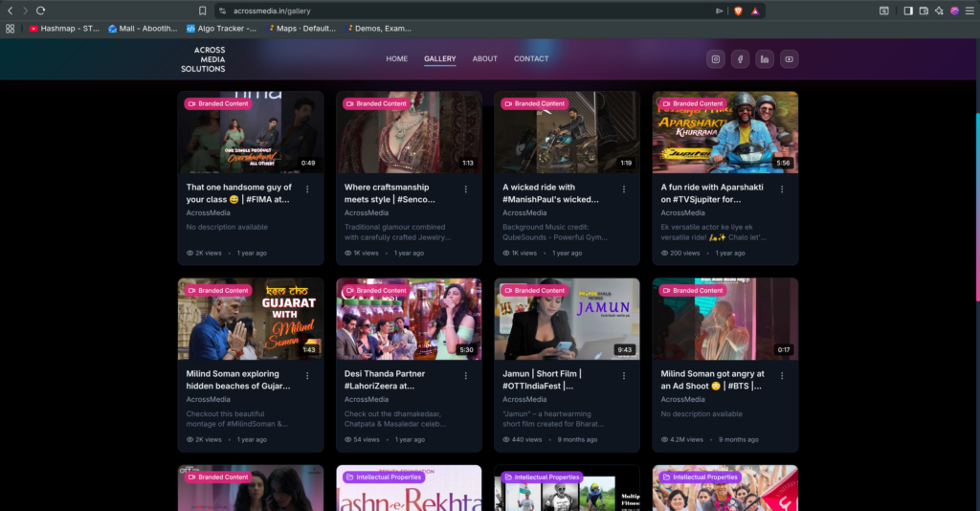Open the CONTACT nav tab
Image resolution: width=980 pixels, height=511 pixels.
click(x=531, y=58)
